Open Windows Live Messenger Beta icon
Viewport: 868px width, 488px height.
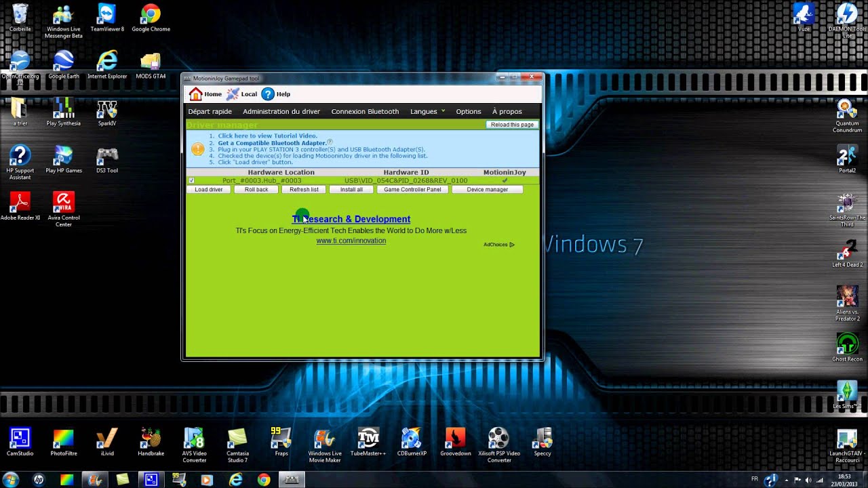(64, 21)
